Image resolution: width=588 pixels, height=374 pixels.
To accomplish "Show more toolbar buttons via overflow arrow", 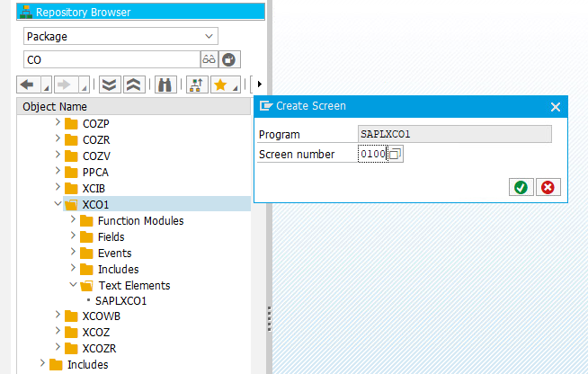I will coord(259,85).
